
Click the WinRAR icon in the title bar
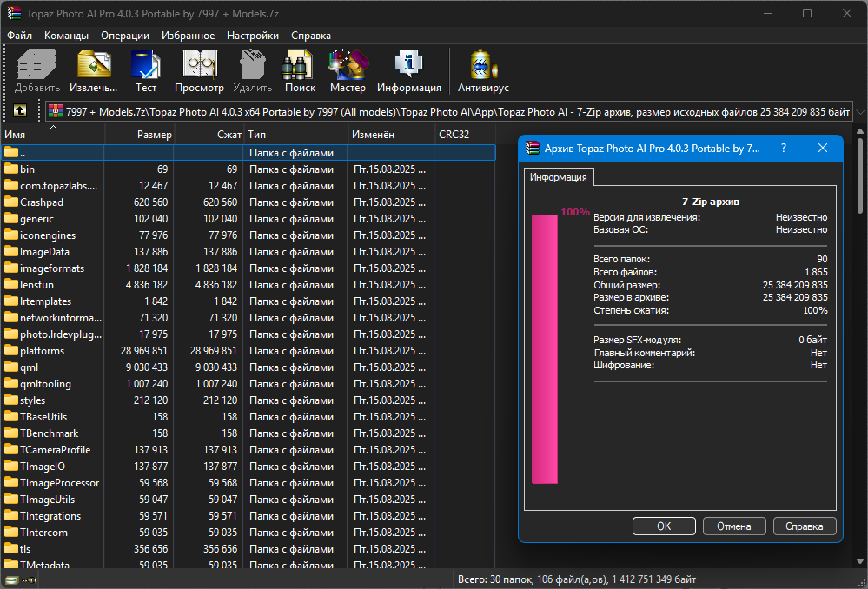point(14,13)
